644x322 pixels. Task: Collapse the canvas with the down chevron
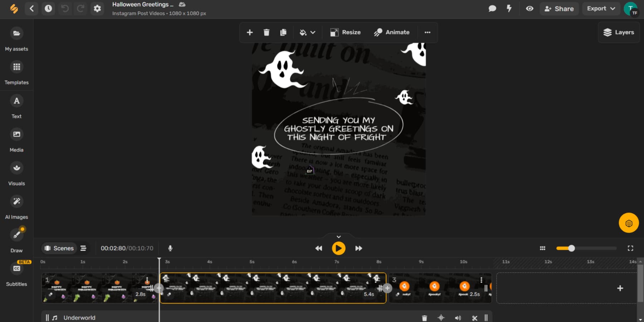(338, 236)
